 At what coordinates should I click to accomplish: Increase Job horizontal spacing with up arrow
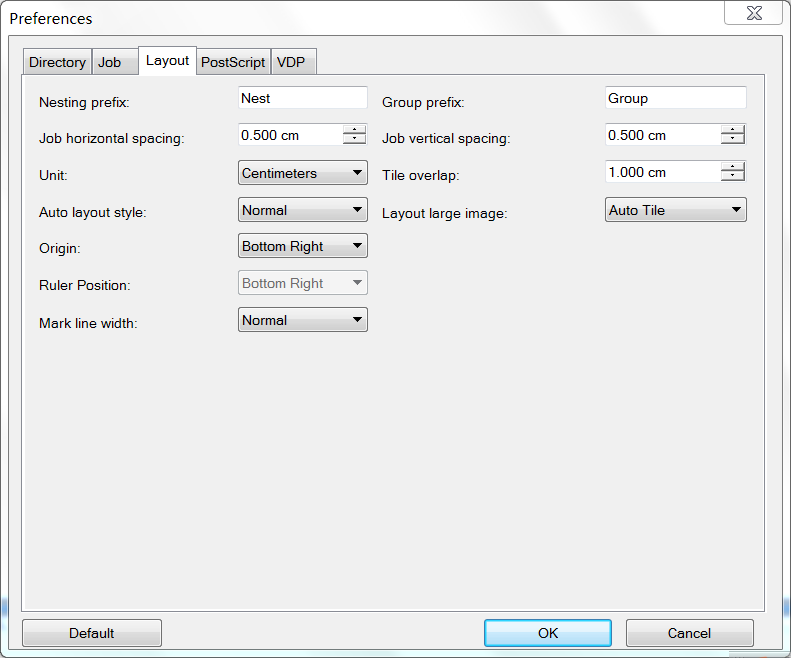tap(354, 130)
